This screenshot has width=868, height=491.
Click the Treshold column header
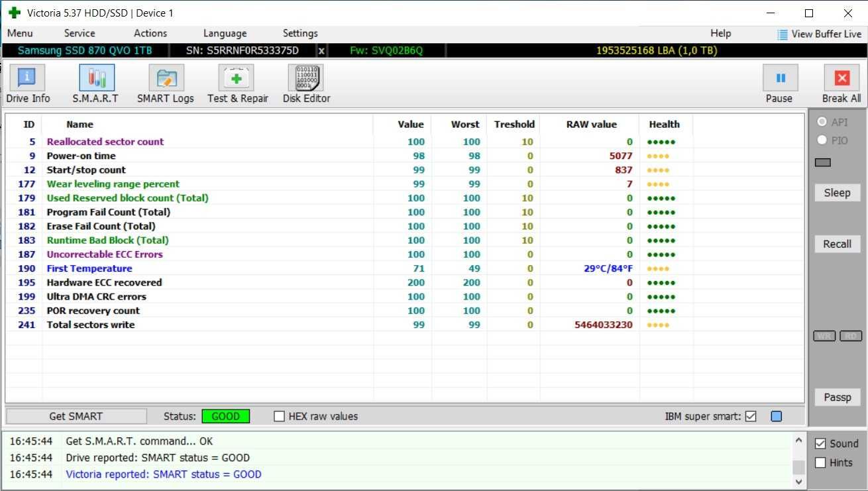(514, 125)
